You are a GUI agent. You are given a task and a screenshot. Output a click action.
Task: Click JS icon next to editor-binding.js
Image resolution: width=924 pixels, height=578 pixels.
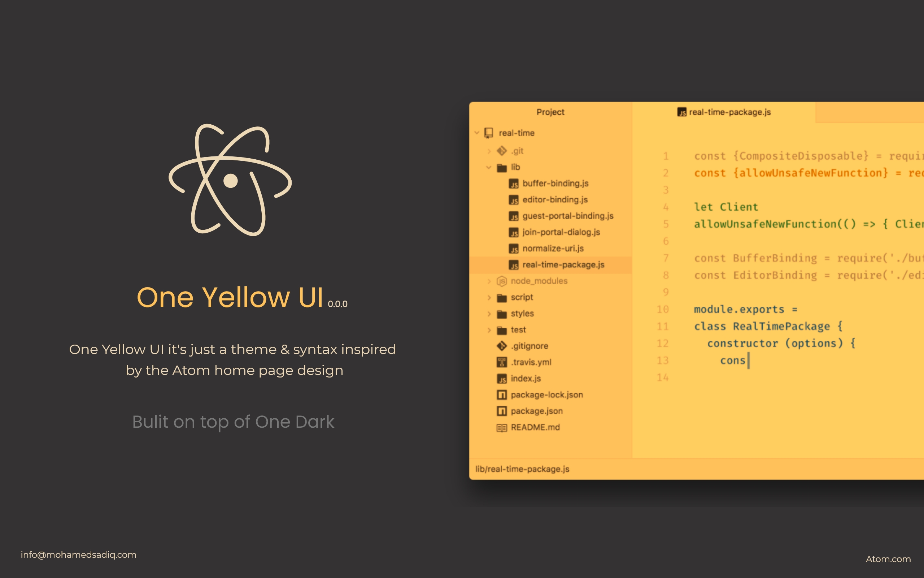coord(514,200)
